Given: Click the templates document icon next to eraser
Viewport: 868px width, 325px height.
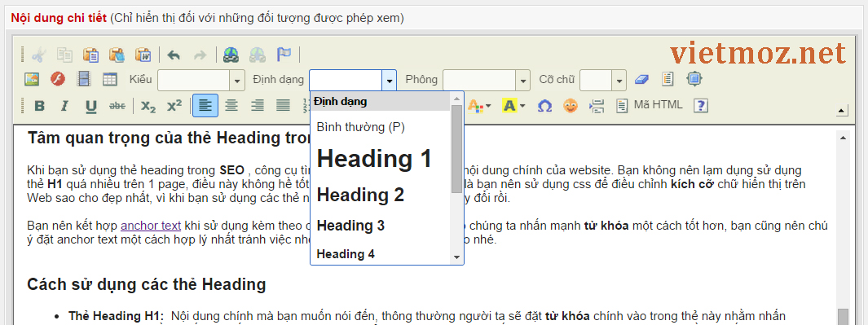Looking at the screenshot, I should 668,80.
